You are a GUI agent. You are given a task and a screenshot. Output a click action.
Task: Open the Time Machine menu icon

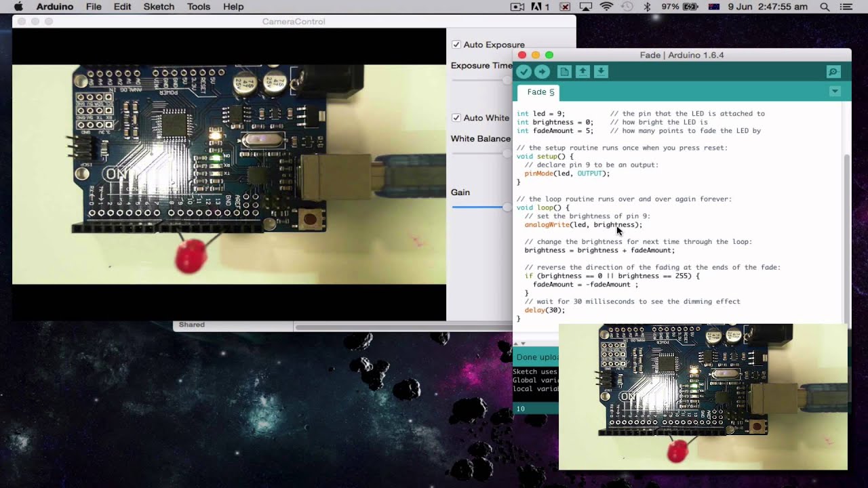tap(627, 7)
